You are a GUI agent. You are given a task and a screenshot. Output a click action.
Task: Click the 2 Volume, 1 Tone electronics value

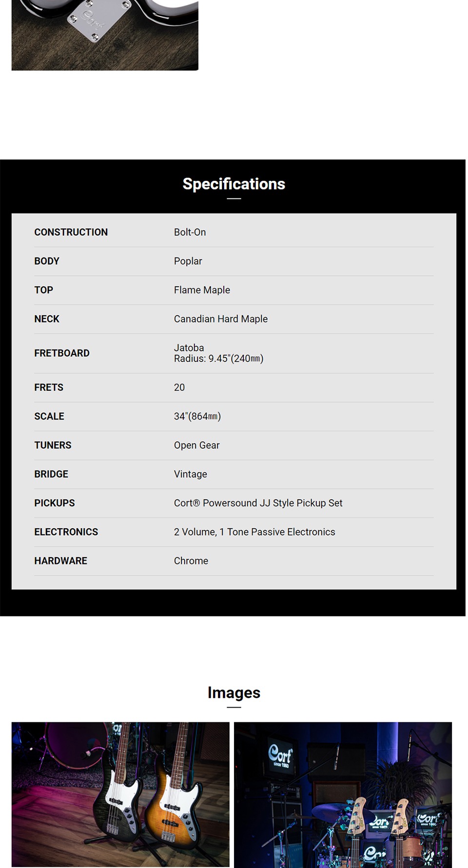pyautogui.click(x=254, y=532)
